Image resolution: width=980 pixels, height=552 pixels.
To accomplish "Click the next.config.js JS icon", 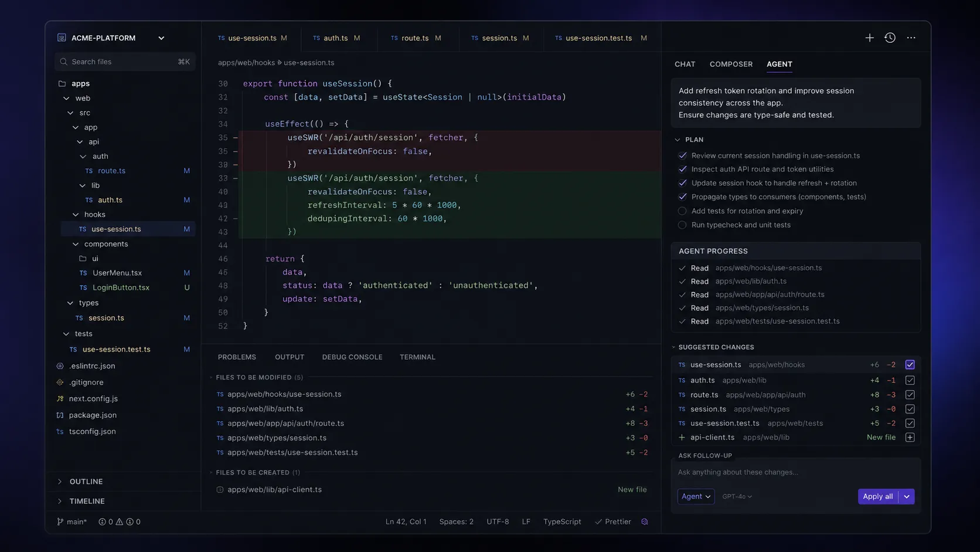I will click(x=60, y=399).
